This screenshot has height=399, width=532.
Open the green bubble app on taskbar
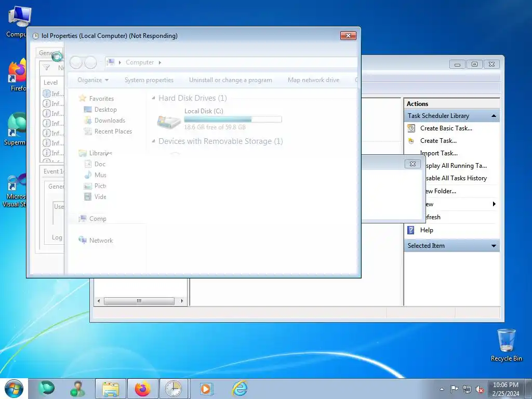[x=46, y=389]
